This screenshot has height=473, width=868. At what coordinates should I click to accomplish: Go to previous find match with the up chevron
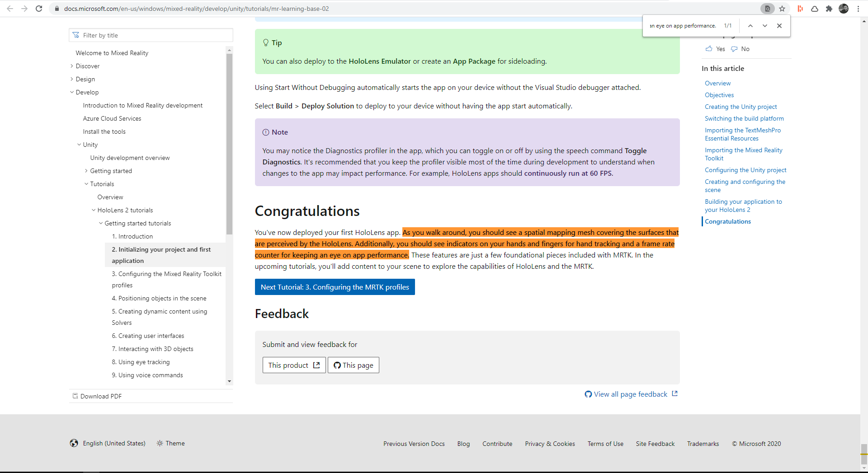(x=750, y=26)
